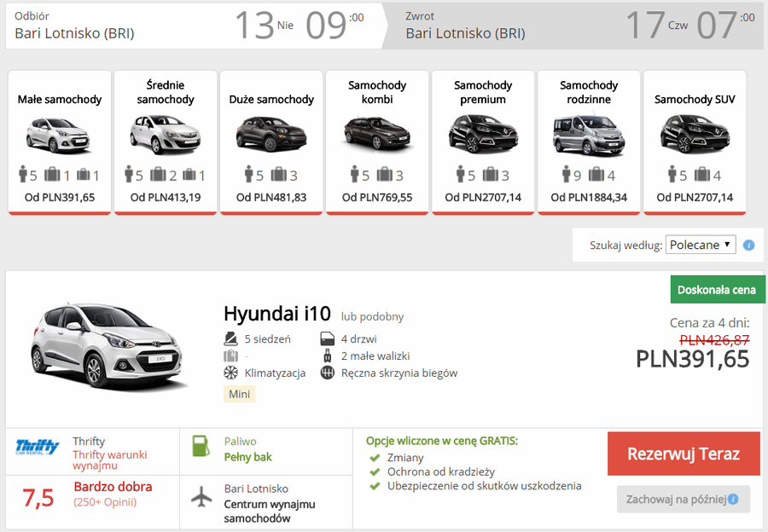Click the pickup date 13 Nie

tap(265, 26)
